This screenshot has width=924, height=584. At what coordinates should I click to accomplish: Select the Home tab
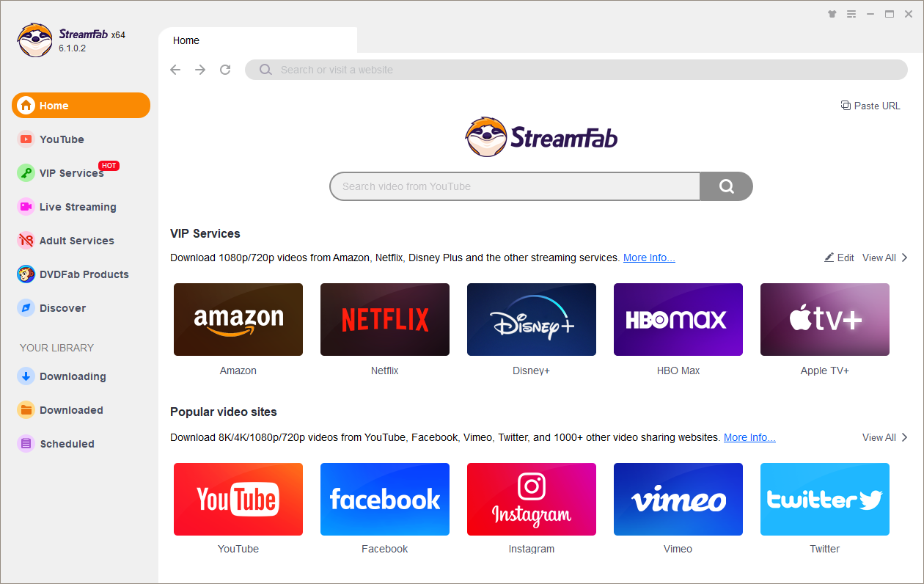pos(258,40)
